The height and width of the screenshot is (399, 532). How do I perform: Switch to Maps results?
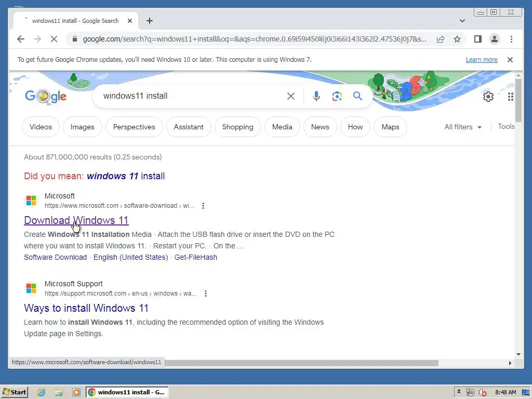pyautogui.click(x=390, y=127)
